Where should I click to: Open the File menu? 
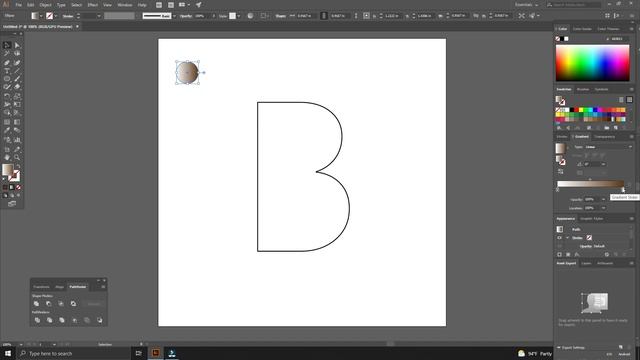[x=18, y=5]
